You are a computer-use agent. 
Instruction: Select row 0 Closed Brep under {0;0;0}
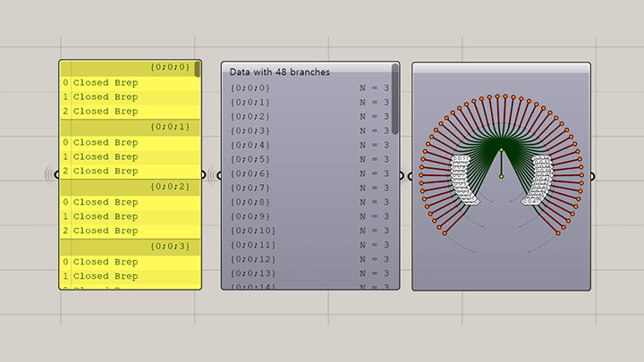131,83
